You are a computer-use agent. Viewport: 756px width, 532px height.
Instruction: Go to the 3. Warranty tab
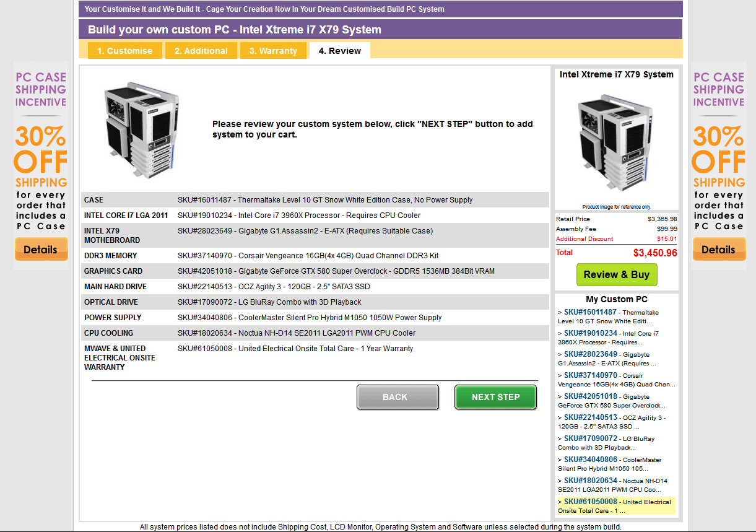(x=273, y=51)
